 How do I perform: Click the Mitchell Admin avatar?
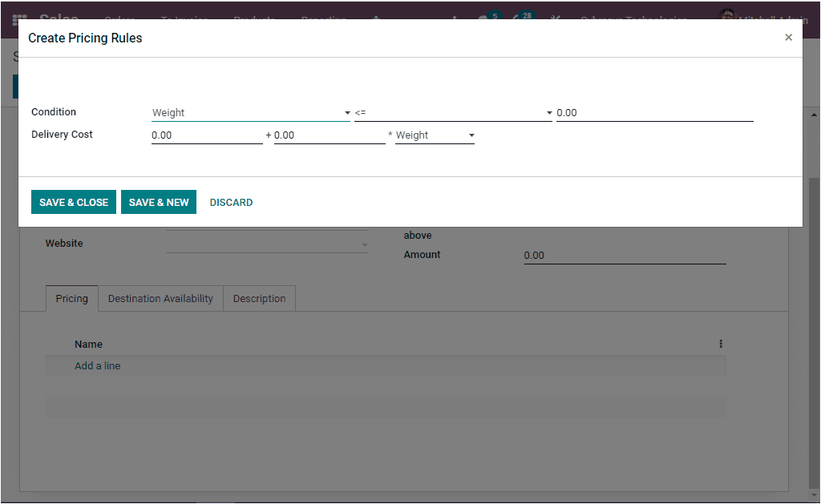(726, 17)
